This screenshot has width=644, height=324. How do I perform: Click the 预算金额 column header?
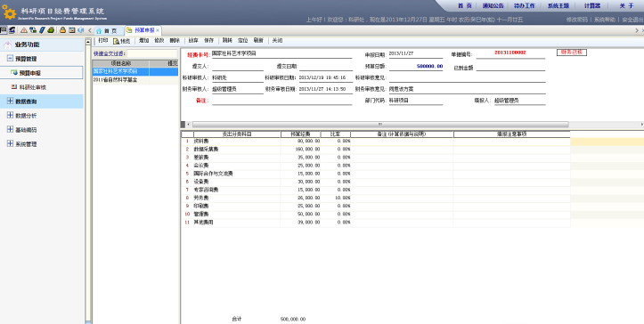pos(301,134)
